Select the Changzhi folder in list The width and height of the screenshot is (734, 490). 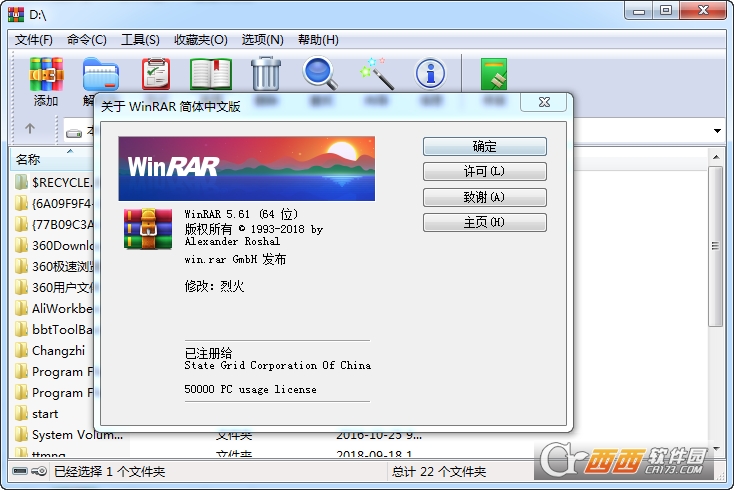click(x=58, y=350)
